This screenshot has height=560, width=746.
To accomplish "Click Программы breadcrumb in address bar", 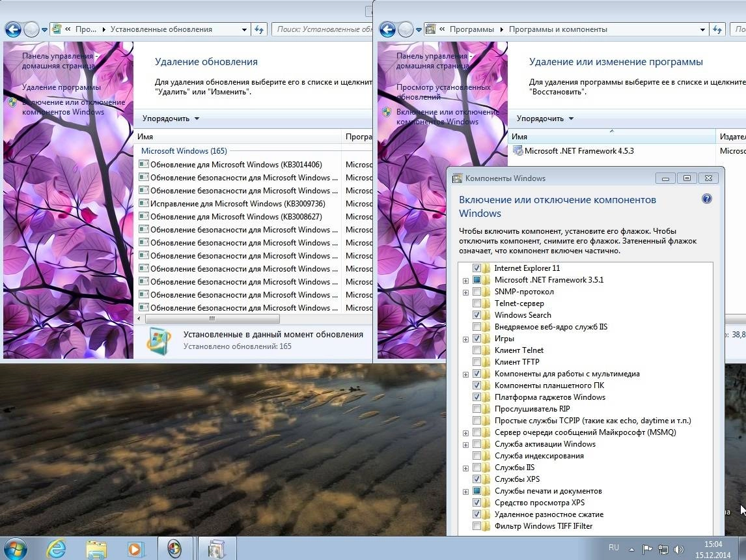I will pyautogui.click(x=471, y=29).
